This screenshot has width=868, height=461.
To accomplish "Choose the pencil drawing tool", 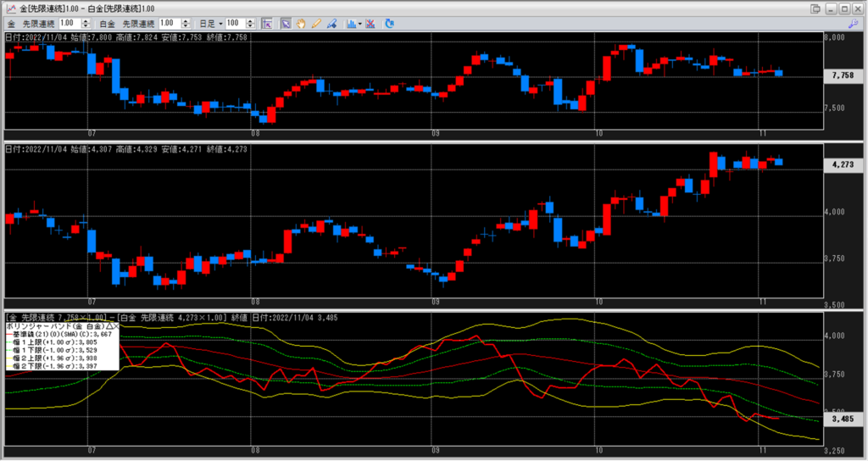I will point(316,23).
